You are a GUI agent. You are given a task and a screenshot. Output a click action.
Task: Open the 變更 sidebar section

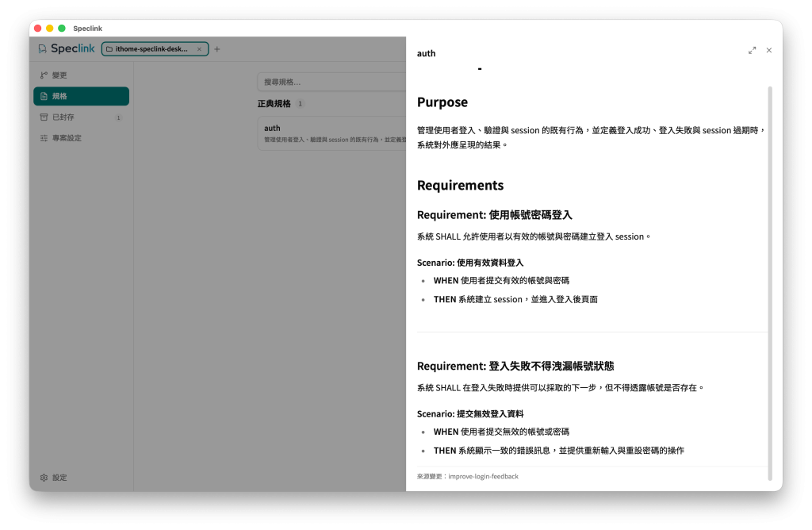click(82, 75)
